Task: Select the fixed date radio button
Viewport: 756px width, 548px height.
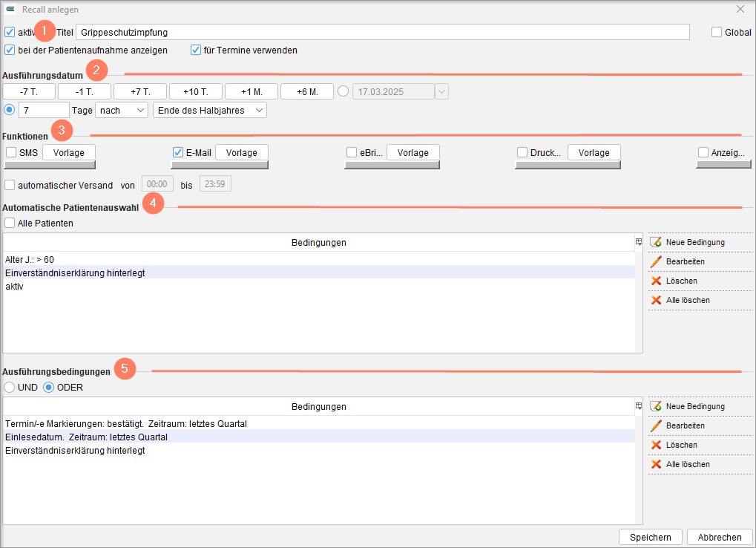Action: point(344,91)
